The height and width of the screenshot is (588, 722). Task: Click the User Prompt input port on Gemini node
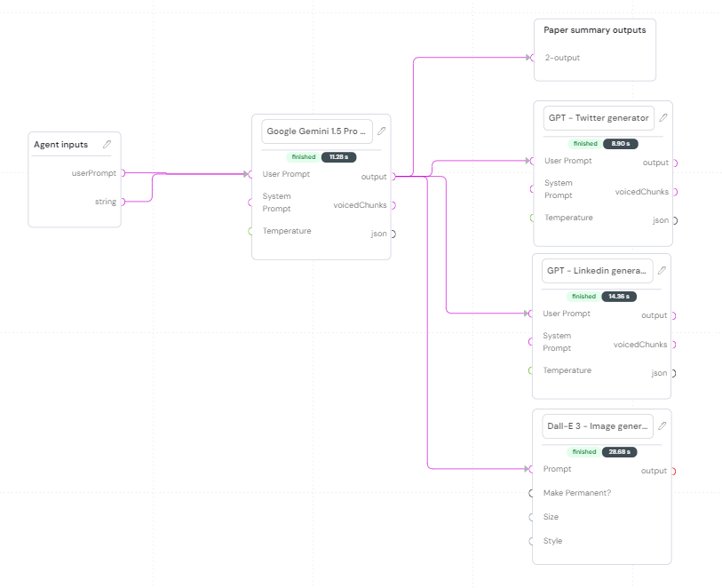click(x=250, y=174)
